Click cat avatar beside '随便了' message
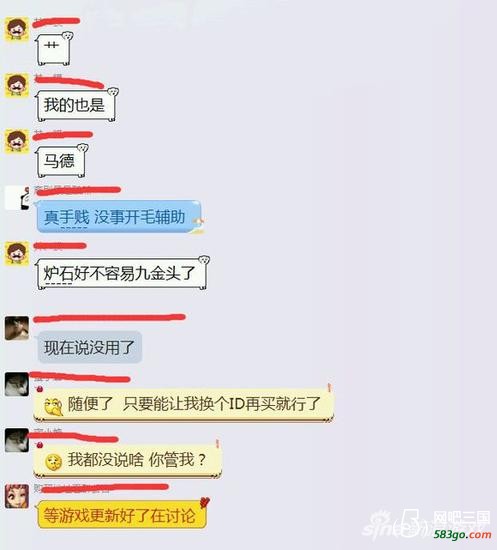This screenshot has width=497, height=550. point(17,384)
